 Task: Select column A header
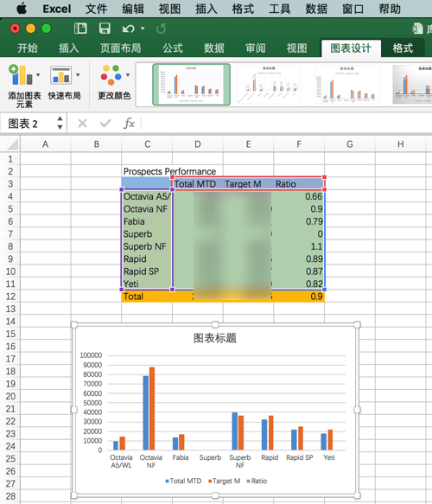point(46,144)
